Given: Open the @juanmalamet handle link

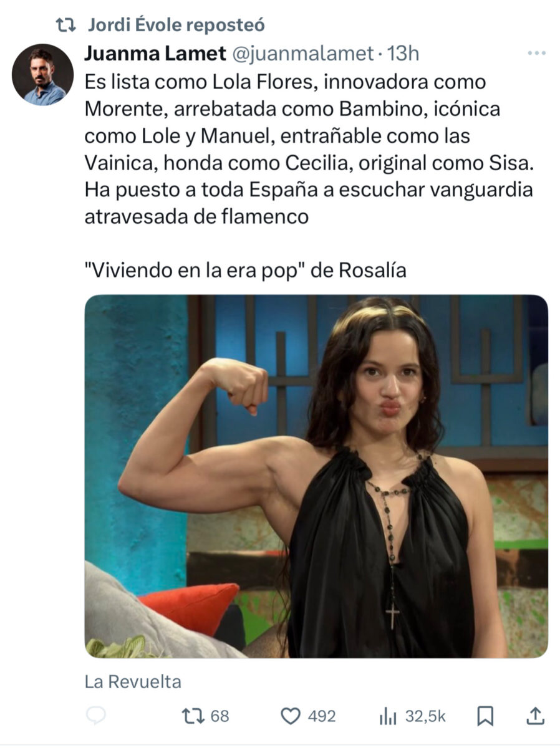Looking at the screenshot, I should coord(303,54).
